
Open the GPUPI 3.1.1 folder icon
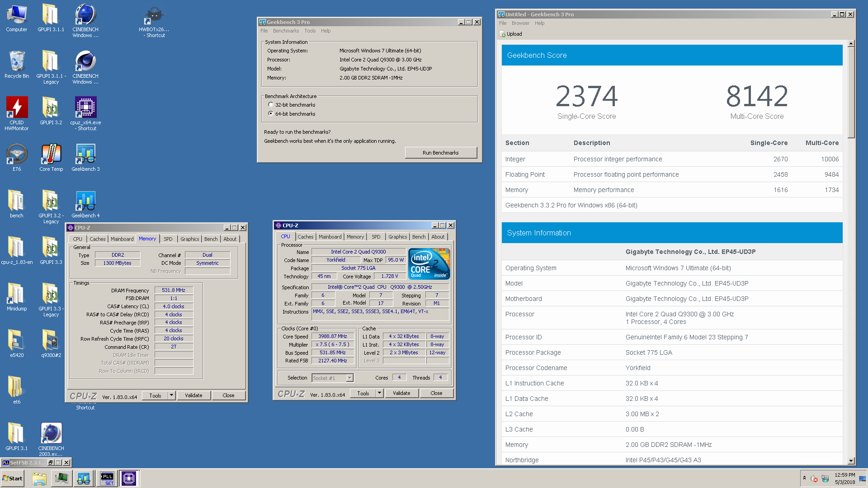pos(51,18)
